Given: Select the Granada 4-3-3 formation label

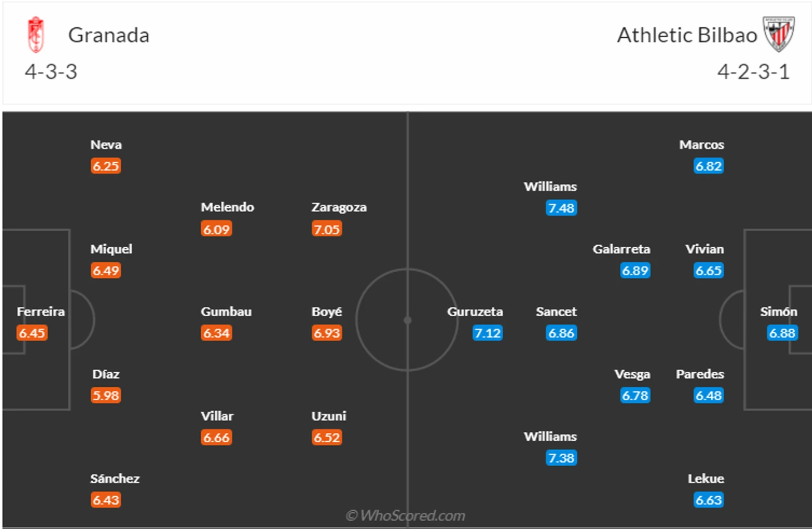Looking at the screenshot, I should [51, 72].
